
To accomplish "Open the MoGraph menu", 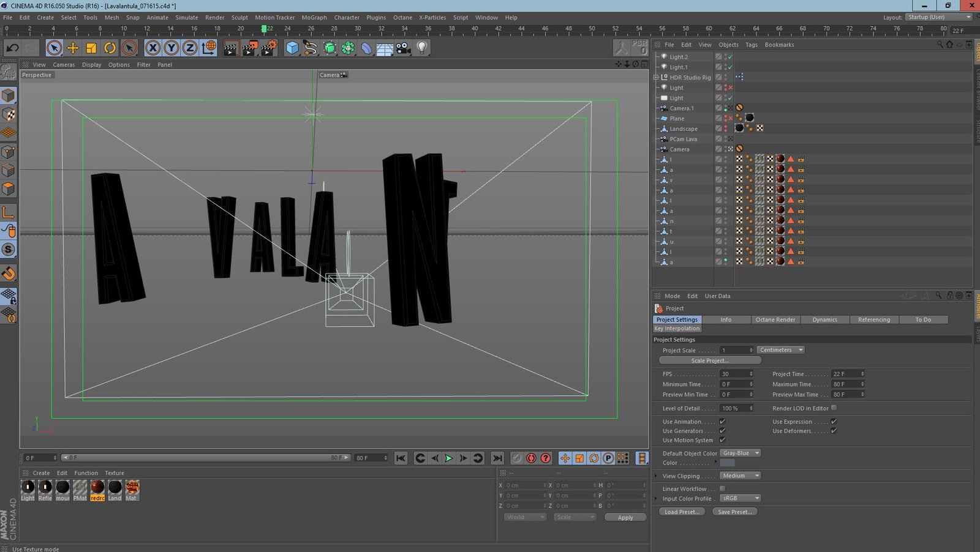I will click(x=314, y=18).
